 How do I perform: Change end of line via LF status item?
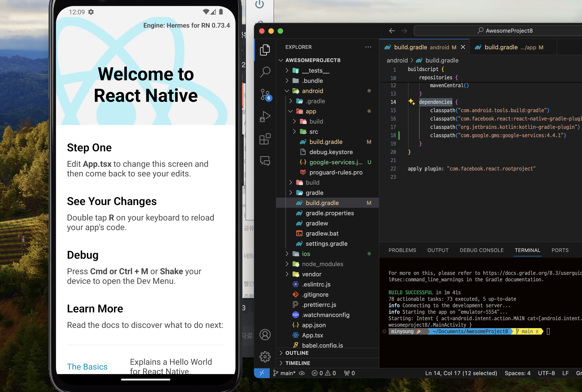click(x=566, y=373)
